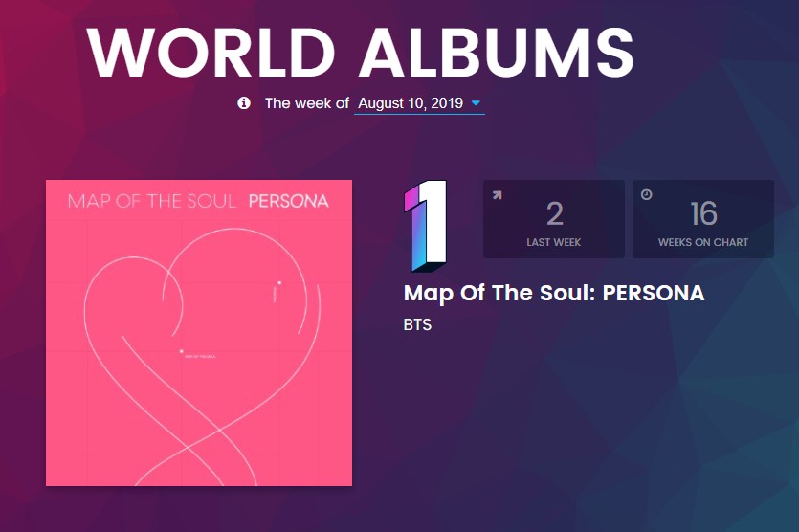This screenshot has width=799, height=532.
Task: Click the small white dot on the heart's left side
Action: click(181, 350)
